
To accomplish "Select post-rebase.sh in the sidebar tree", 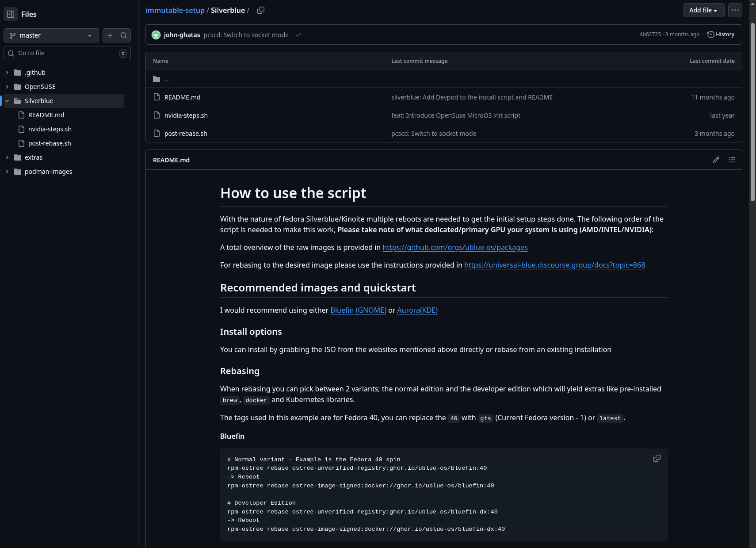I will point(50,143).
